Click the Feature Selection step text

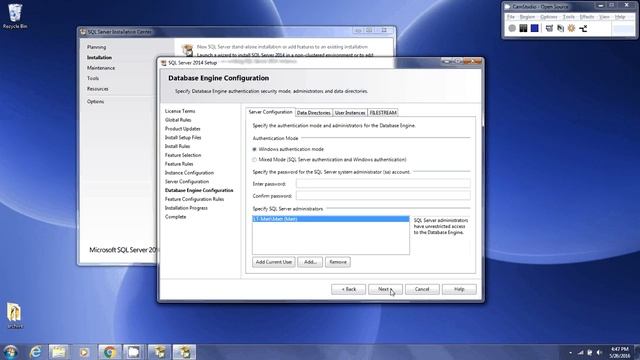183,155
